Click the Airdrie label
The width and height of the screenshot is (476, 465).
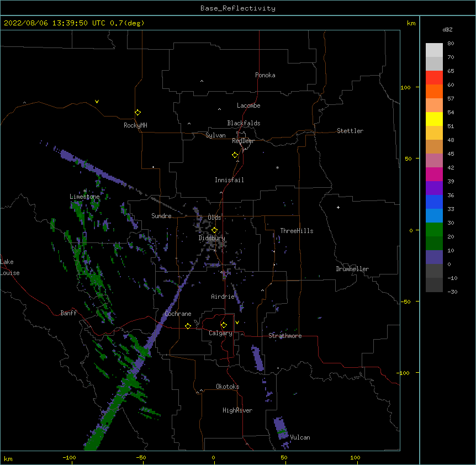click(x=223, y=297)
